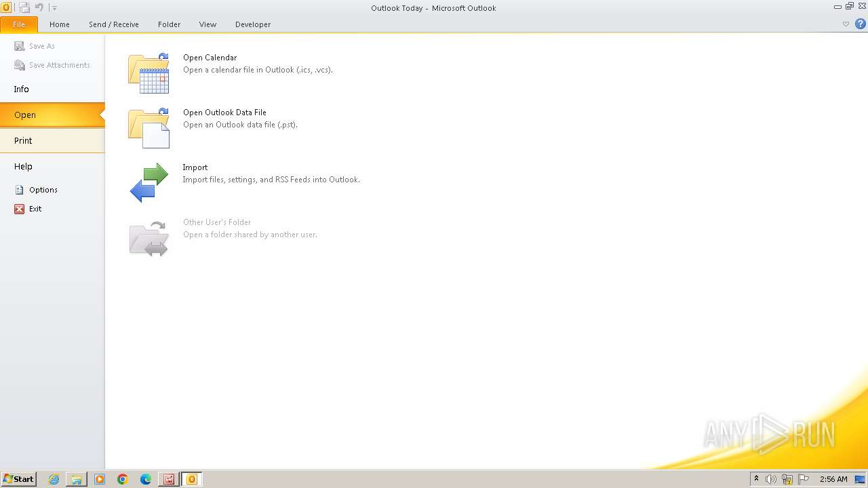Click the red Exit icon
The width and height of the screenshot is (868, 488).
coord(20,209)
